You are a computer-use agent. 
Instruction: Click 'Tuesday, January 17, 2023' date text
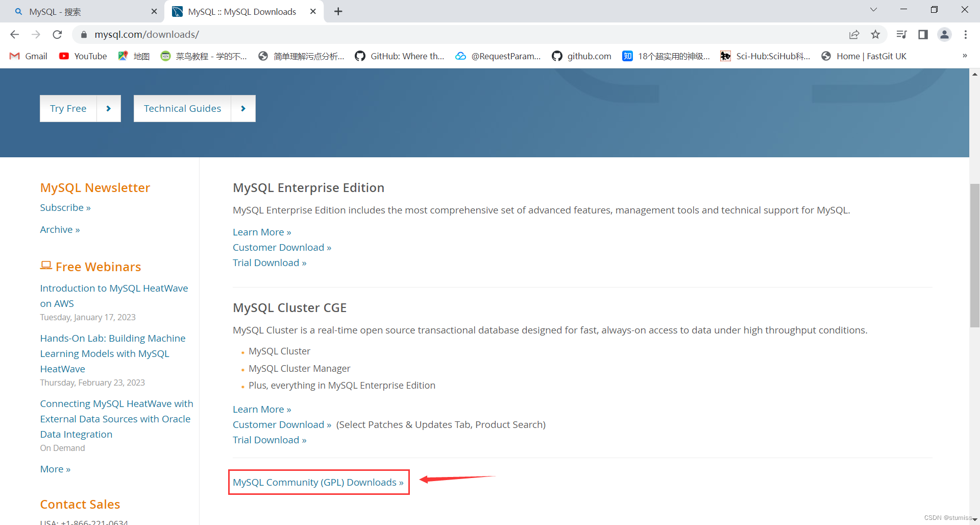click(88, 317)
